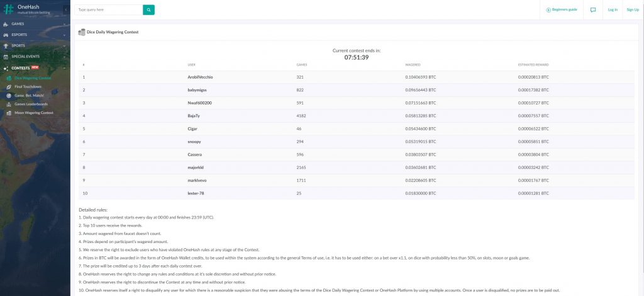
Task: Focus the 'Type query here' search field
Action: point(109,9)
